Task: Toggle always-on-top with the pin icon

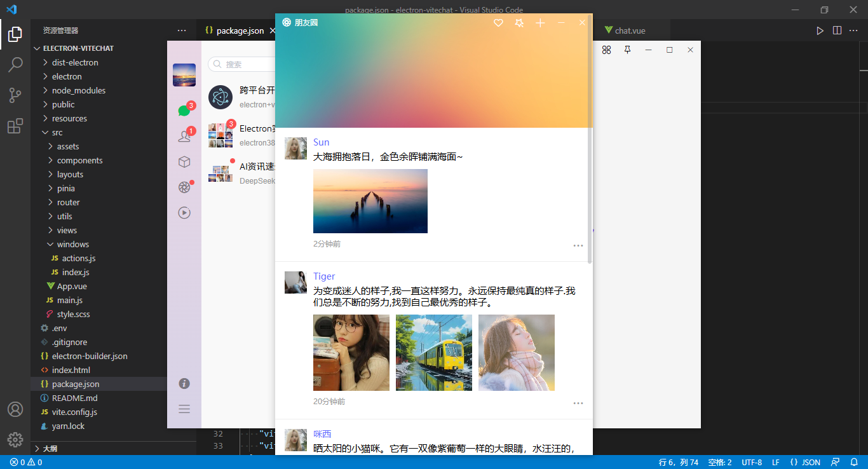Action: (x=627, y=50)
